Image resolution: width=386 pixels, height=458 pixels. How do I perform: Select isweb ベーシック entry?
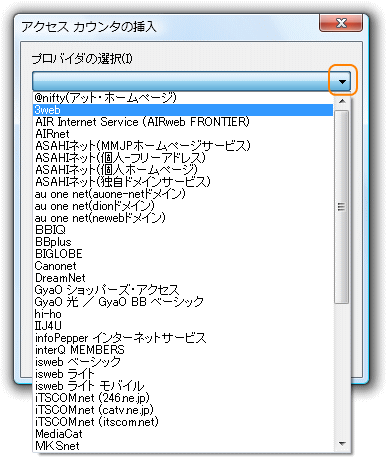pyautogui.click(x=183, y=362)
